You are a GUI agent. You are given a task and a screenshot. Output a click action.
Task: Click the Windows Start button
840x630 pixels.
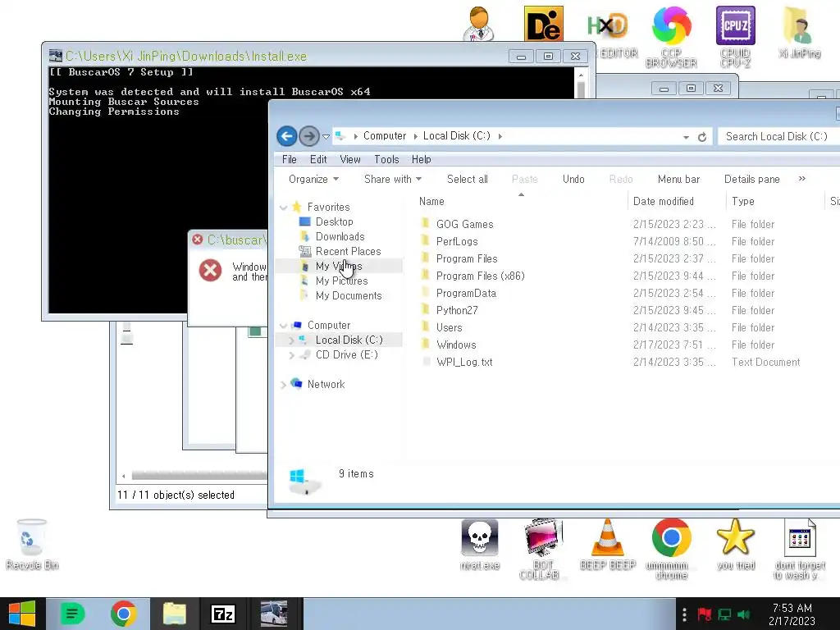(22, 614)
